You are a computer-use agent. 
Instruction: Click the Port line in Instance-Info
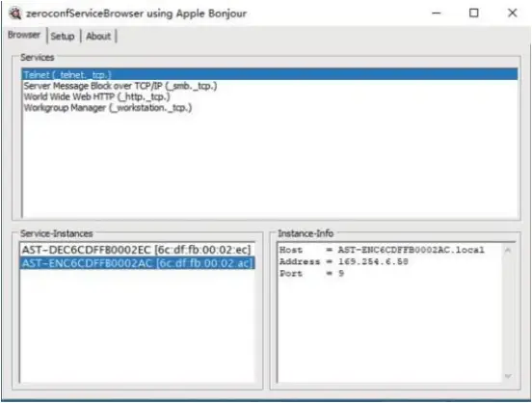tap(311, 273)
